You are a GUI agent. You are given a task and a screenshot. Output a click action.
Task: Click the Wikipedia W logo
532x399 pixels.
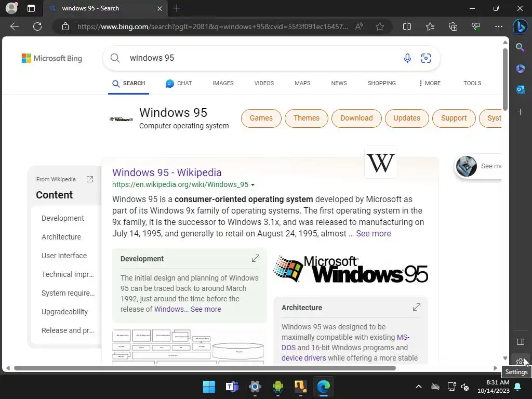381,163
